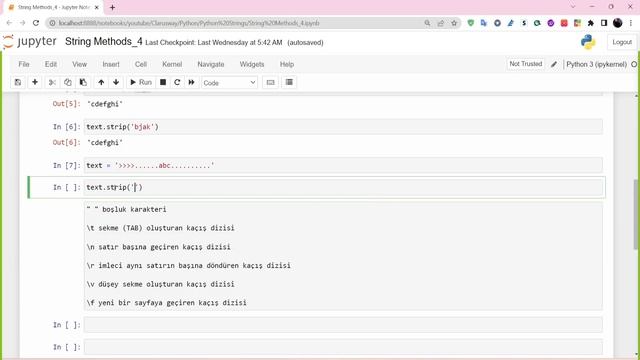Open the Edit menu
The height and width of the screenshot is (360, 640).
[x=51, y=64]
